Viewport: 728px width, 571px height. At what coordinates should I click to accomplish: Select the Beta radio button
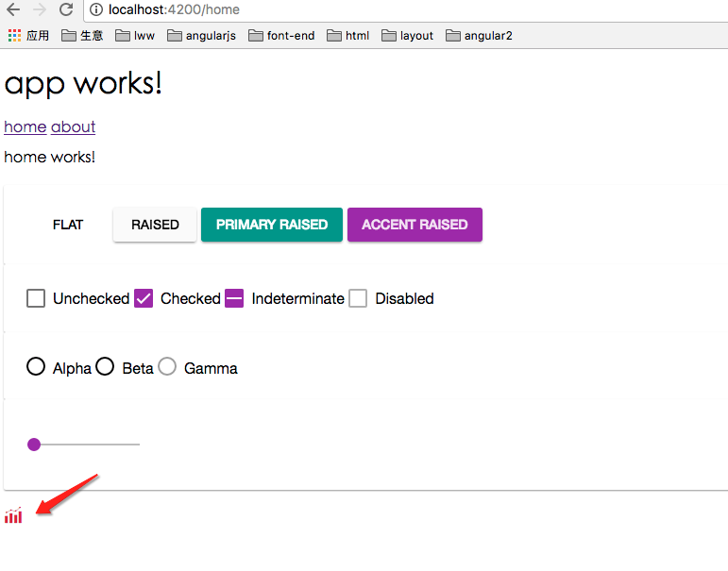(105, 366)
